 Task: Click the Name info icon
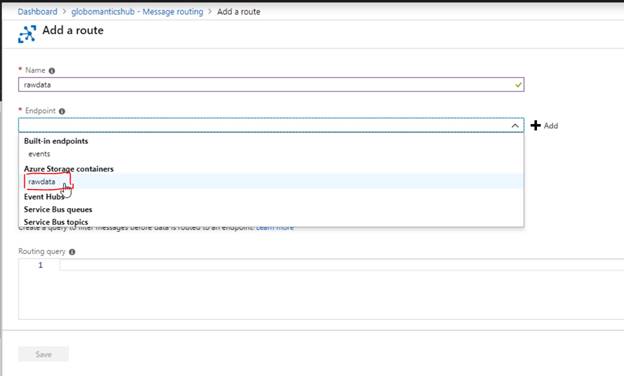[x=52, y=71]
